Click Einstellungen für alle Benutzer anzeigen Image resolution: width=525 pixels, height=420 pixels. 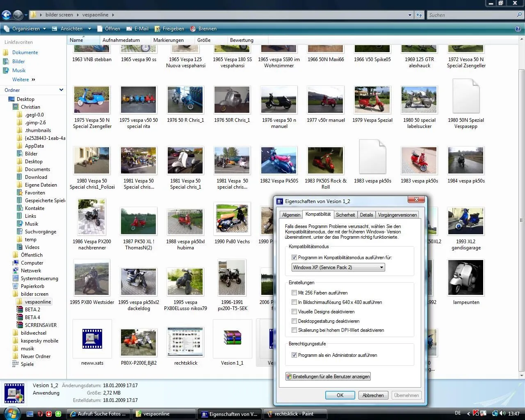(x=328, y=377)
